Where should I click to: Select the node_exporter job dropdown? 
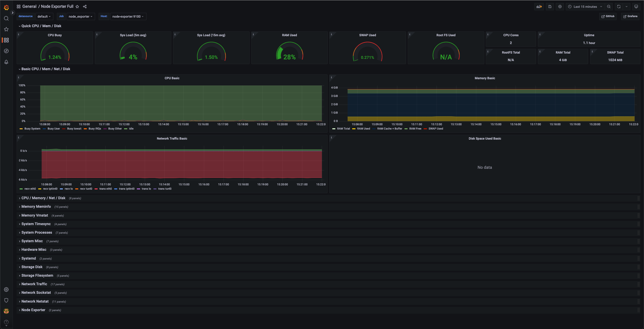[x=80, y=17]
